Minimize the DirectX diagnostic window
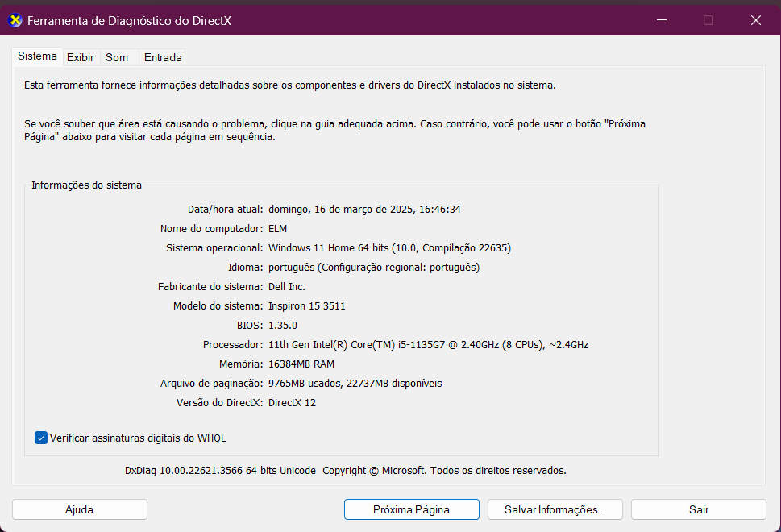 662,20
